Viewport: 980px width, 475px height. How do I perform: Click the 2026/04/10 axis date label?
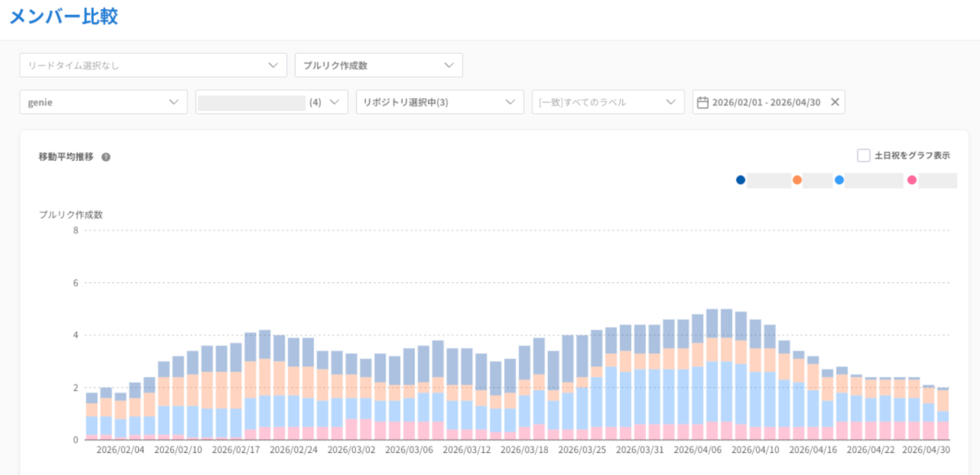(756, 450)
